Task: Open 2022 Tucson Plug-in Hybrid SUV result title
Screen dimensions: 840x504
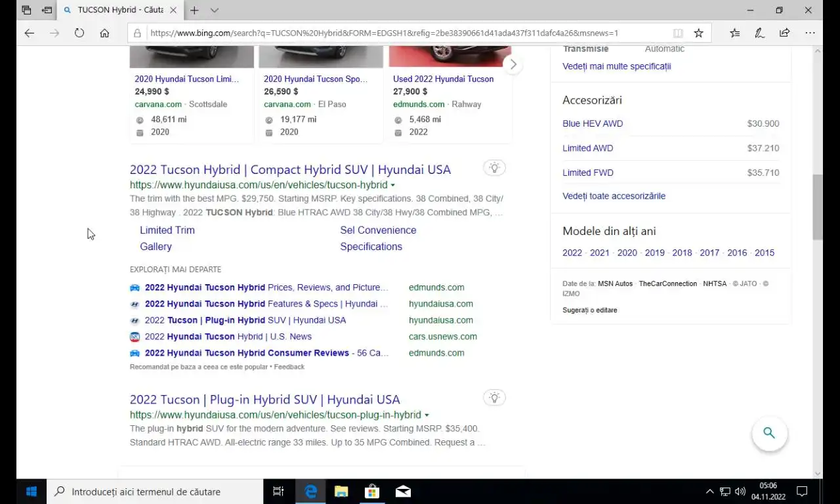Action: point(264,400)
